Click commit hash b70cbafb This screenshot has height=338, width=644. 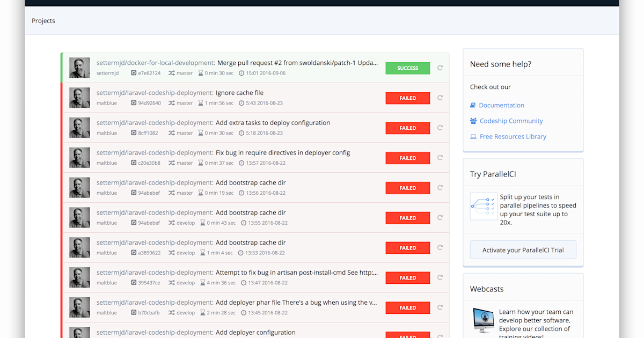pyautogui.click(x=149, y=313)
